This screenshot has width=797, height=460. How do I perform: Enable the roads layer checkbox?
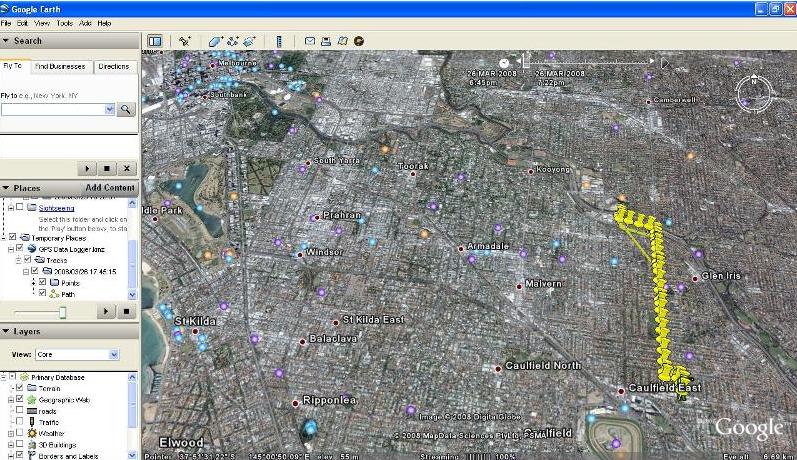coord(20,411)
